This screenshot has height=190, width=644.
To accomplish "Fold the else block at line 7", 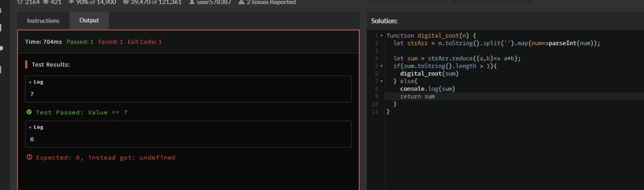I will [381, 81].
